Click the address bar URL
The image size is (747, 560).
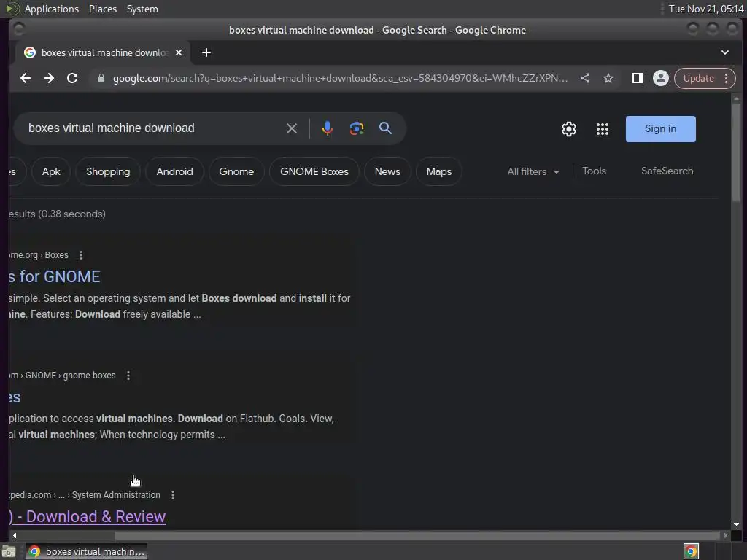point(340,78)
